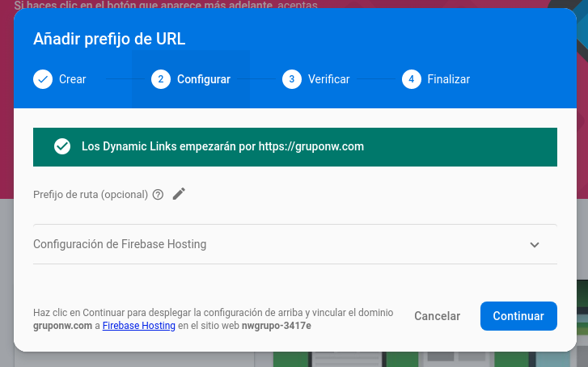
Task: Click the Cancelar button
Action: pos(438,316)
